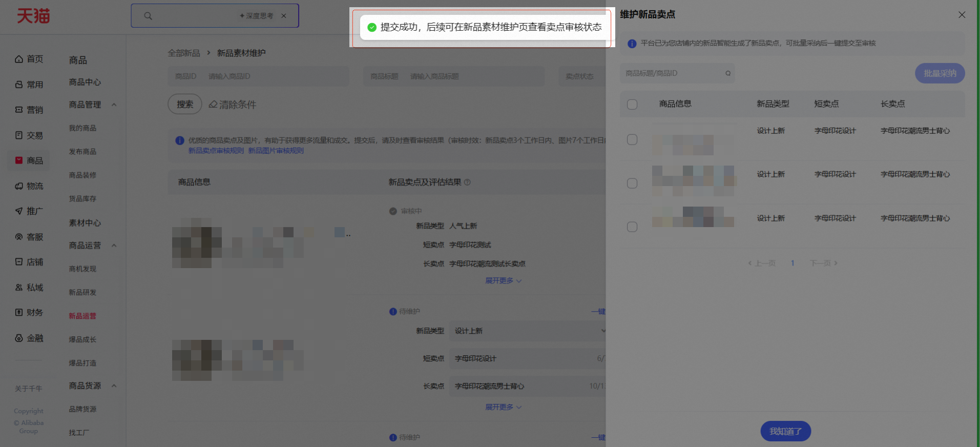Open the 私域 sidebar item
Screen dimensions: 980x447
click(x=29, y=288)
